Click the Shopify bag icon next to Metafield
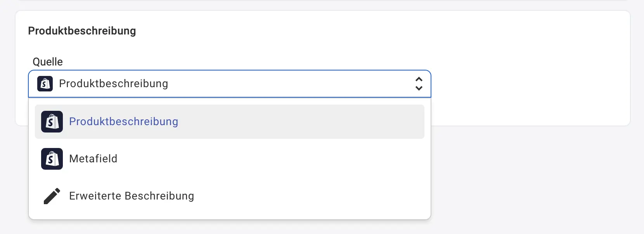The height and width of the screenshot is (234, 644). [x=52, y=159]
